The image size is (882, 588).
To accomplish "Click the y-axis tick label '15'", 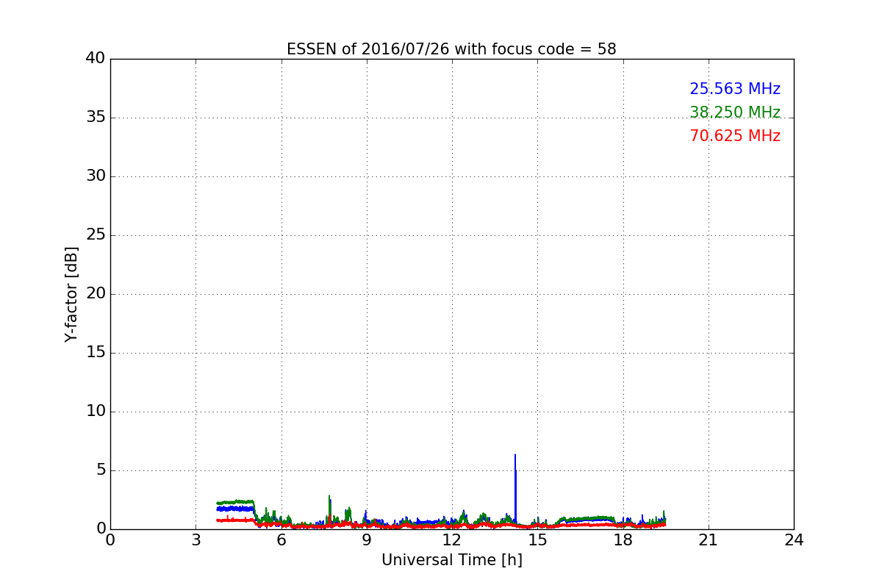I will click(x=96, y=353).
